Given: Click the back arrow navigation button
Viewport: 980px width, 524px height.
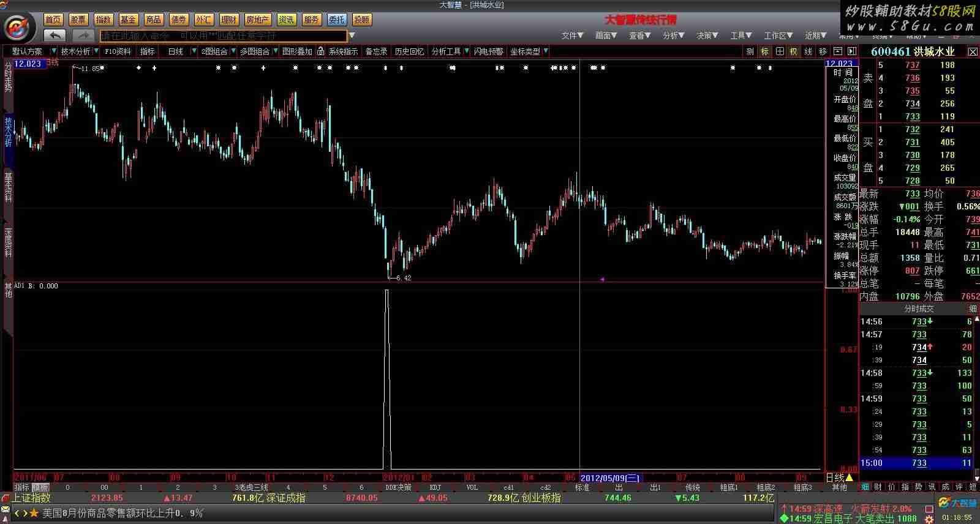Looking at the screenshot, I should pos(55,36).
